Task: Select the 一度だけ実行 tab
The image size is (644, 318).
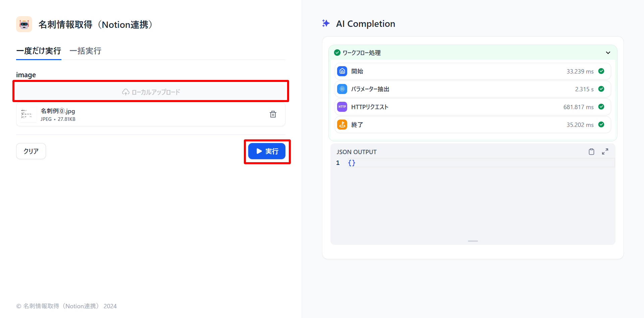Action: (39, 51)
